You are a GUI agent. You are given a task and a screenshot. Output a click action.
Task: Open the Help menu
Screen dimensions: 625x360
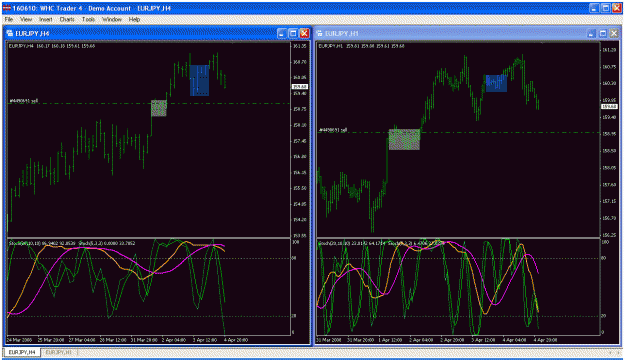click(134, 19)
